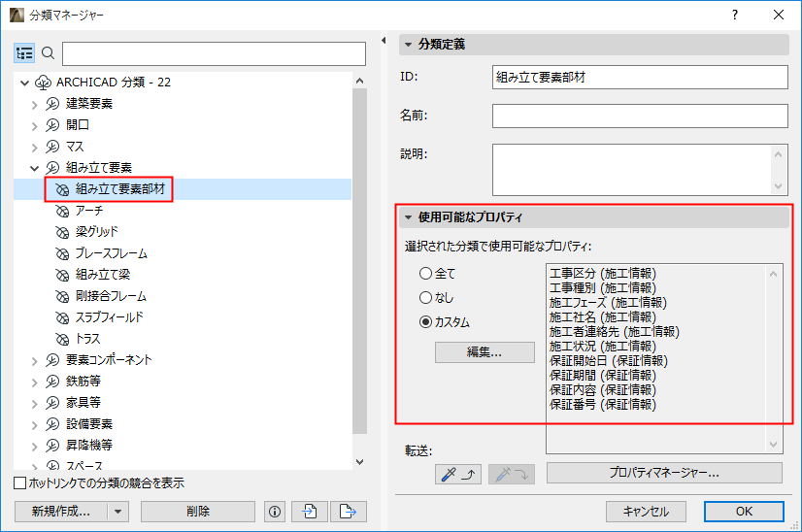The image size is (802, 532).
Task: Click the inject properties syringe button
Action: (x=512, y=475)
